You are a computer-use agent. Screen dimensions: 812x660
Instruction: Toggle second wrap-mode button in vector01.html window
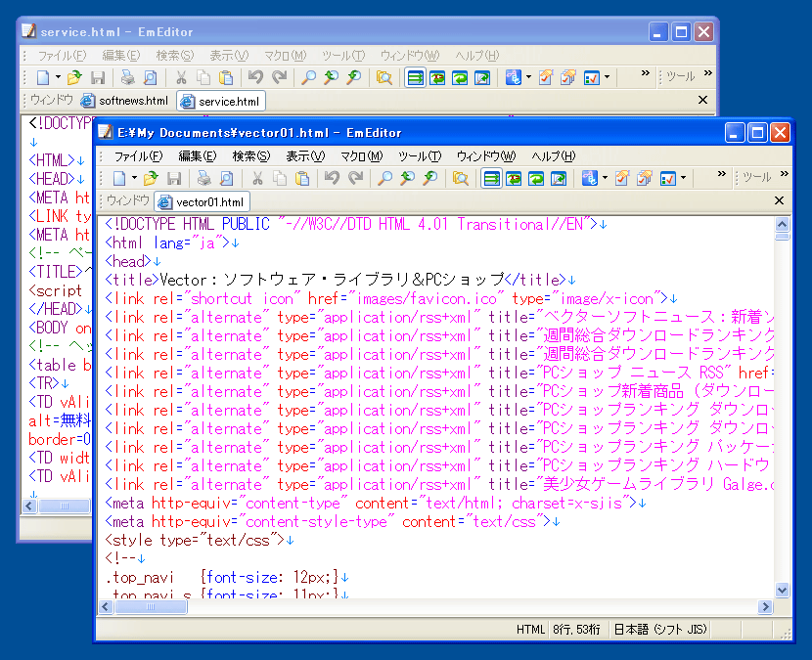click(514, 179)
